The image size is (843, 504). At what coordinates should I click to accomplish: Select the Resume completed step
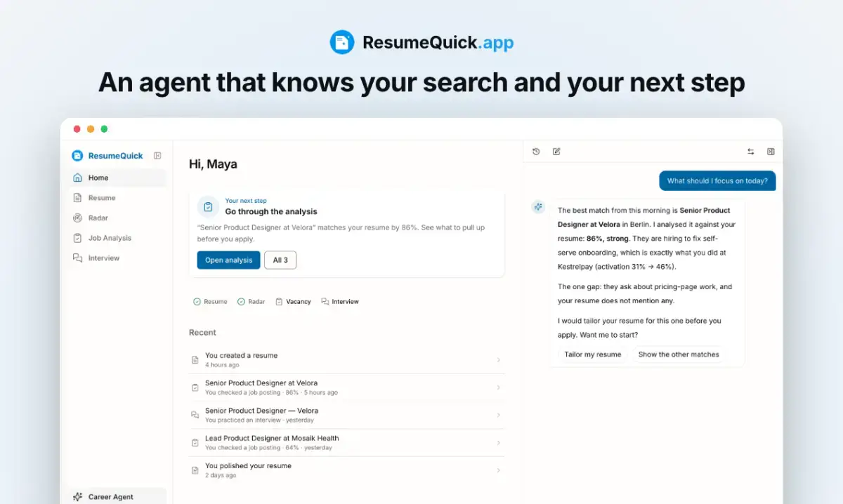(210, 302)
